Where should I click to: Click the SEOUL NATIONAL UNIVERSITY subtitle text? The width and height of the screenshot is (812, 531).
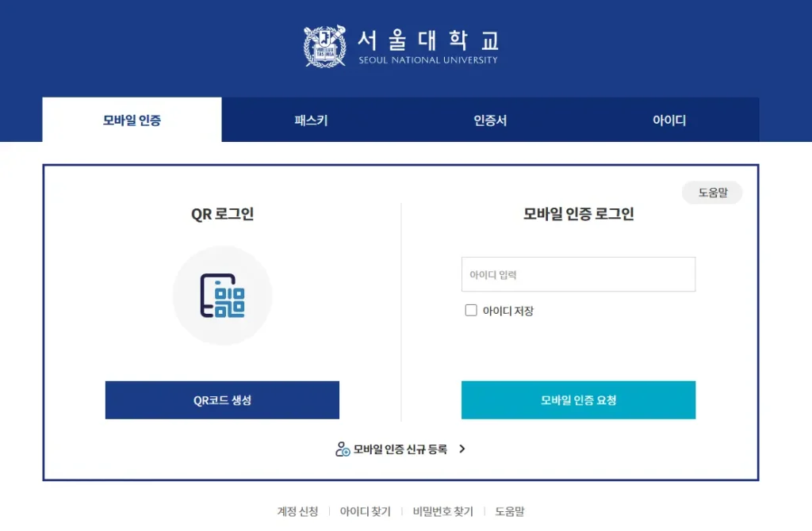pos(428,60)
